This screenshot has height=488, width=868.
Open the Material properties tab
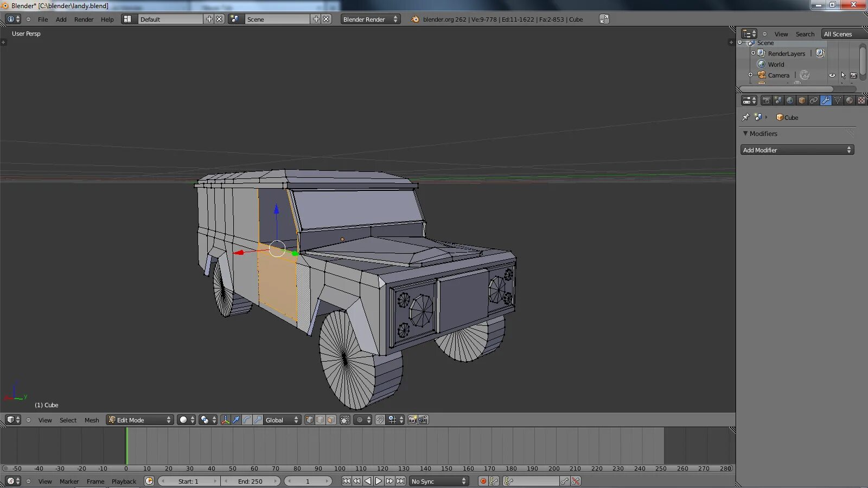[850, 100]
